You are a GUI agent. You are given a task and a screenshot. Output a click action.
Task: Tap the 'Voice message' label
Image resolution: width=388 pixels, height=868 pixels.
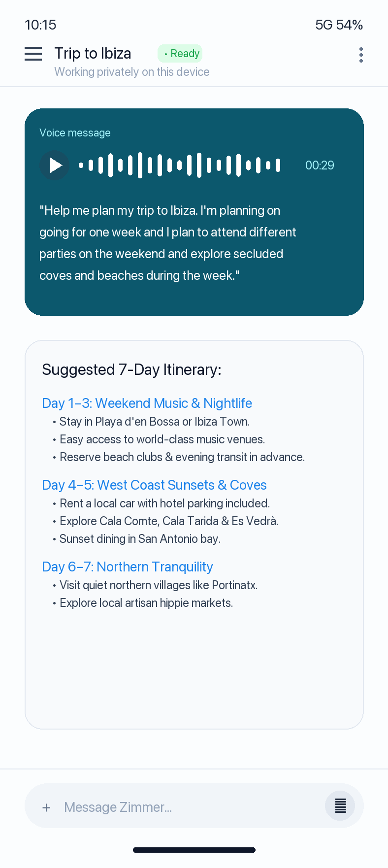(x=75, y=133)
